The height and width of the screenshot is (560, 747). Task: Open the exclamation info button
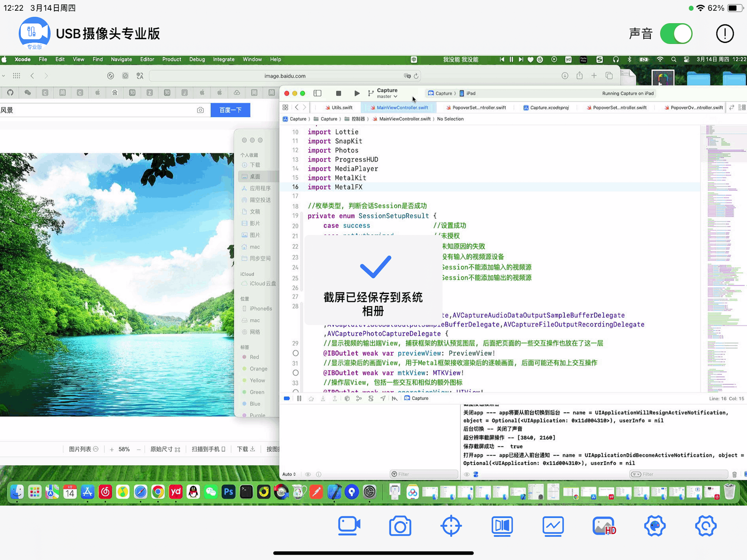pos(725,34)
